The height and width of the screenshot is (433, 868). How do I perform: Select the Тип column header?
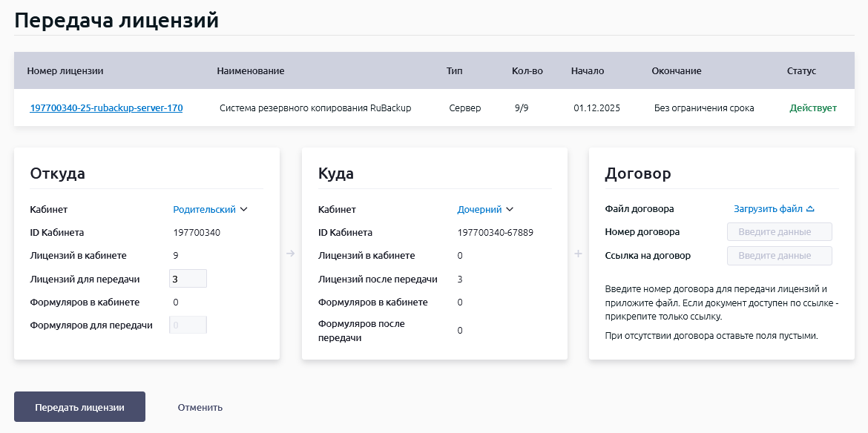[454, 71]
